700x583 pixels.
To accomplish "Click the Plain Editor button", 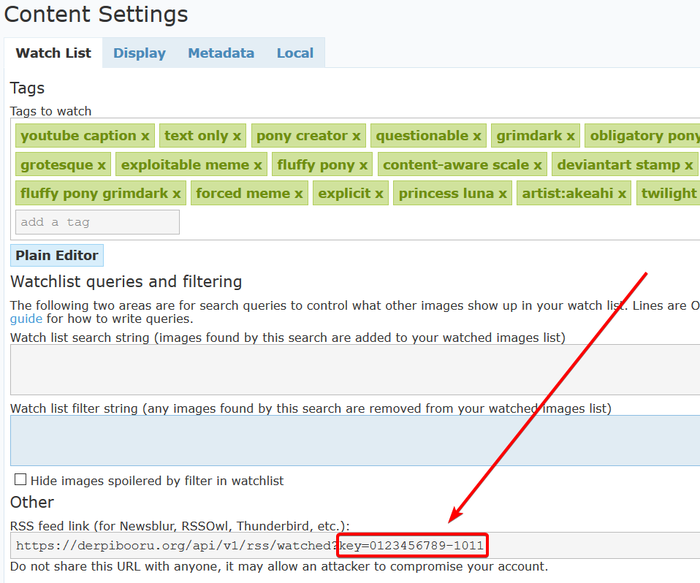I will pos(56,255).
